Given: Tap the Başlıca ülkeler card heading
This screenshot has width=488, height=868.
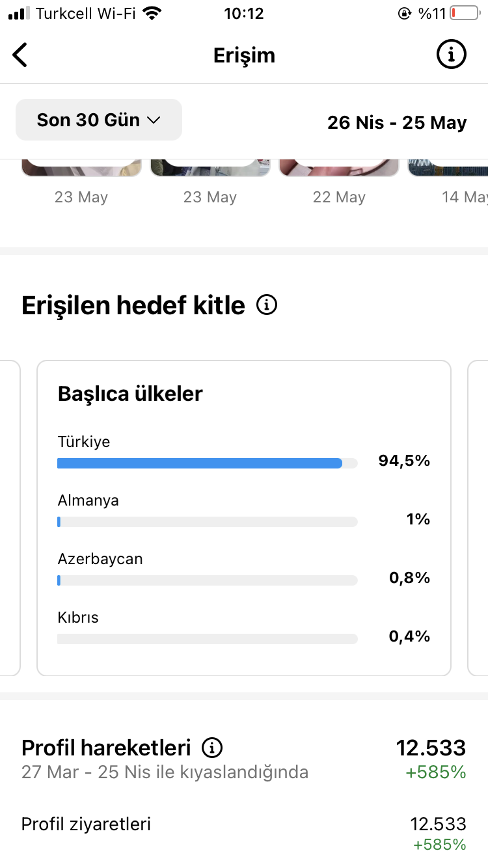Looking at the screenshot, I should click(130, 394).
